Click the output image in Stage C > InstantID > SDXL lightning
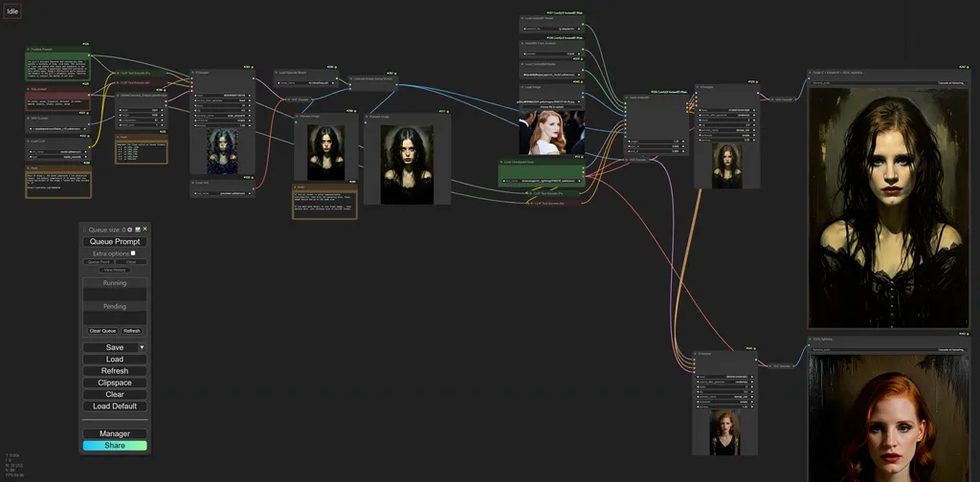This screenshot has width=980, height=482. pos(888,208)
